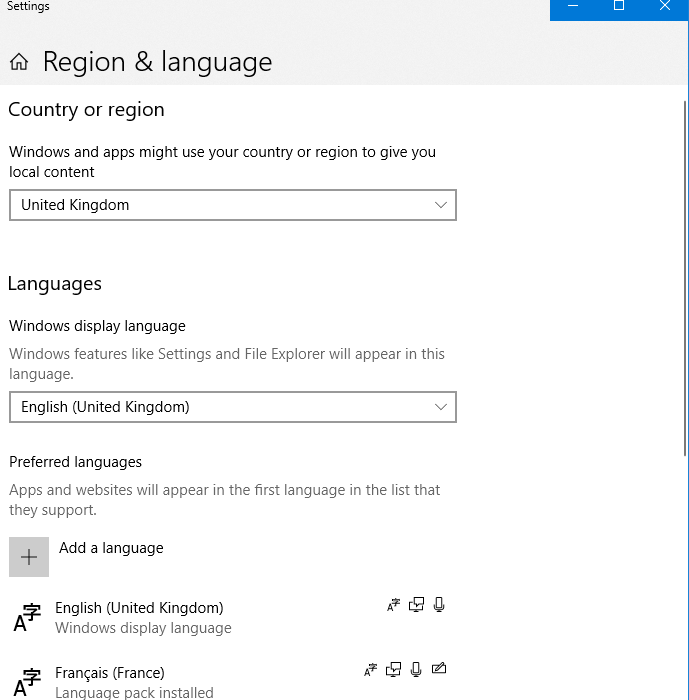Image resolution: width=689 pixels, height=700 pixels.
Task: Select the Français (France) language entry
Action: [x=110, y=673]
